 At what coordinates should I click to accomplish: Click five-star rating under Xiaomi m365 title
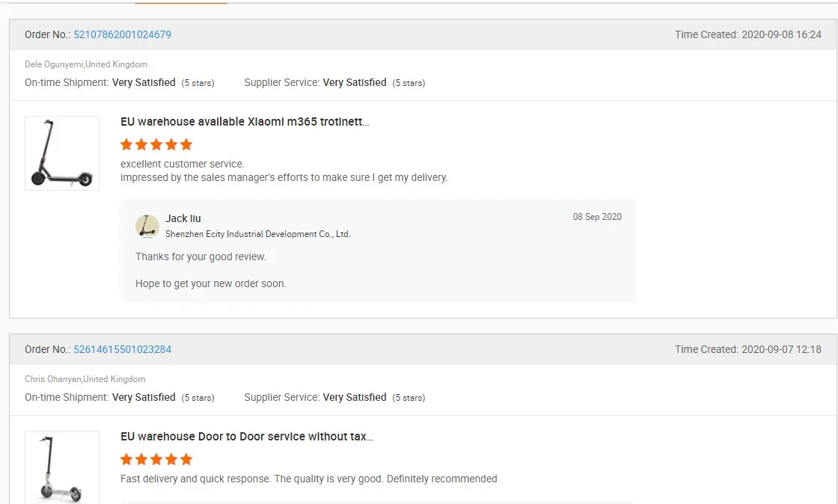pyautogui.click(x=156, y=144)
